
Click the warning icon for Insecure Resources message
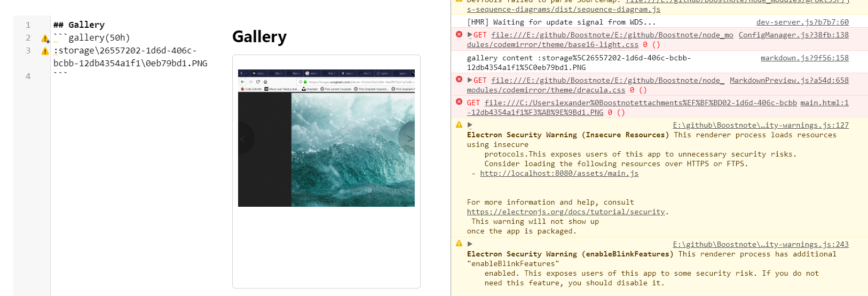459,124
